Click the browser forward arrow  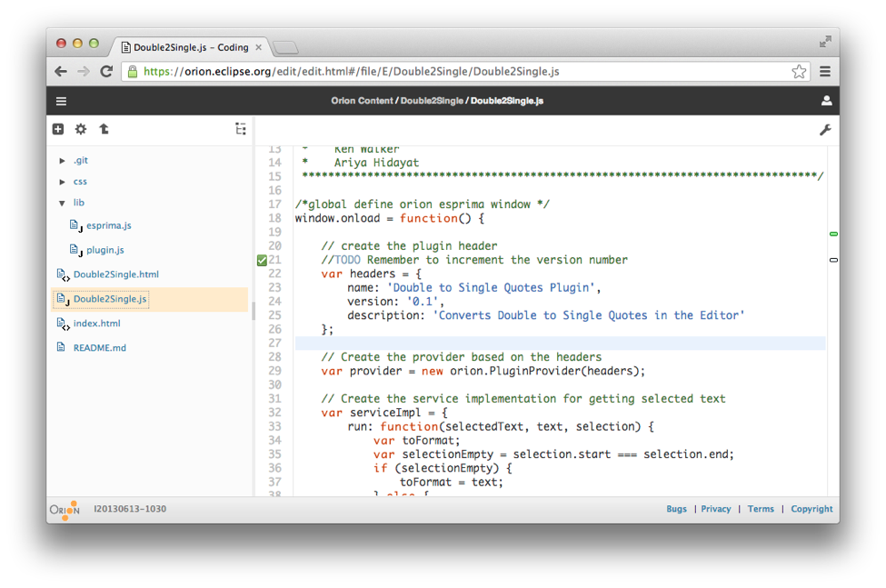coord(83,71)
